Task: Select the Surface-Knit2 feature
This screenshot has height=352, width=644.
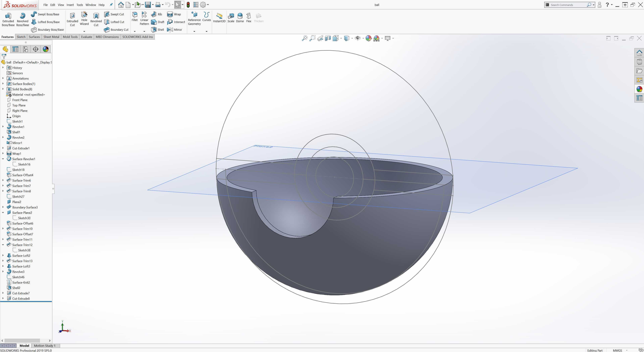Action: tap(21, 282)
